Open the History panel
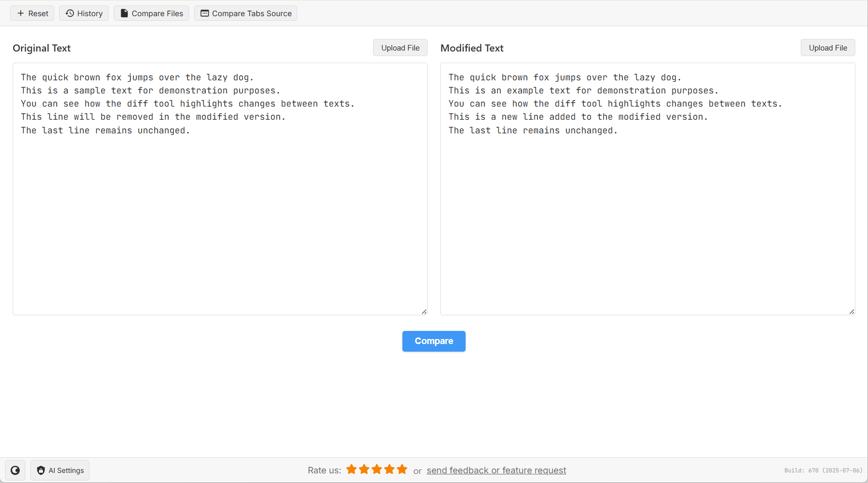Viewport: 868px width, 483px height. (x=84, y=13)
